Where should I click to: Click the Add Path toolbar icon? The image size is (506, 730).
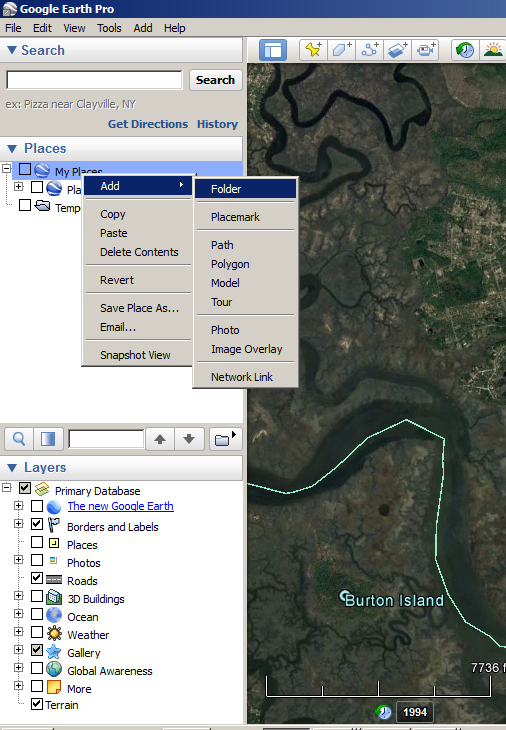(370, 49)
